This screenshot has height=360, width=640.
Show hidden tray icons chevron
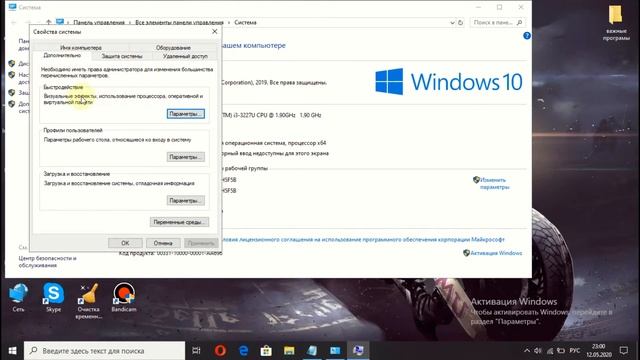(527, 351)
